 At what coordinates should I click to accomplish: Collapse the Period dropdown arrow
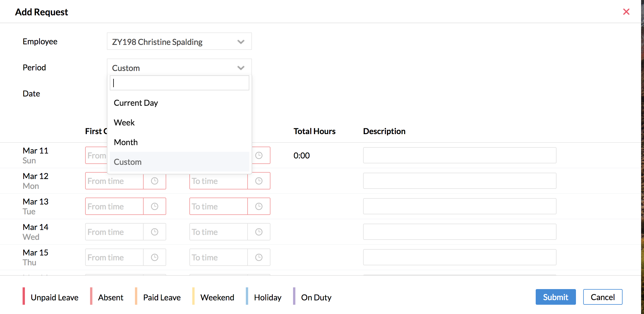(x=241, y=68)
